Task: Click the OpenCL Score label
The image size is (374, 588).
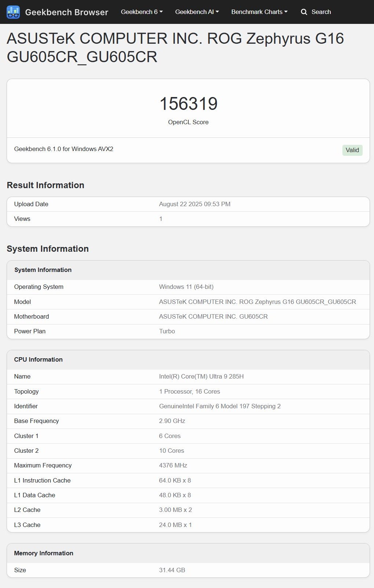Action: (x=188, y=122)
